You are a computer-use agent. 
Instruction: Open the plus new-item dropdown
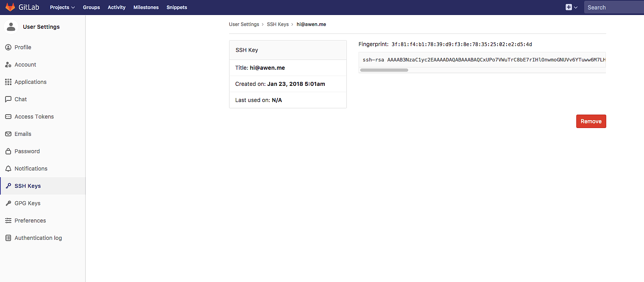(x=571, y=7)
